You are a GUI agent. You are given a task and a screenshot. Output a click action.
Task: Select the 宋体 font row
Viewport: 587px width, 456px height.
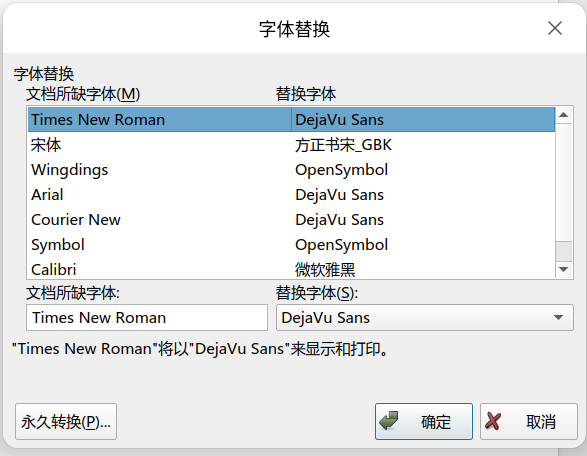(x=291, y=145)
